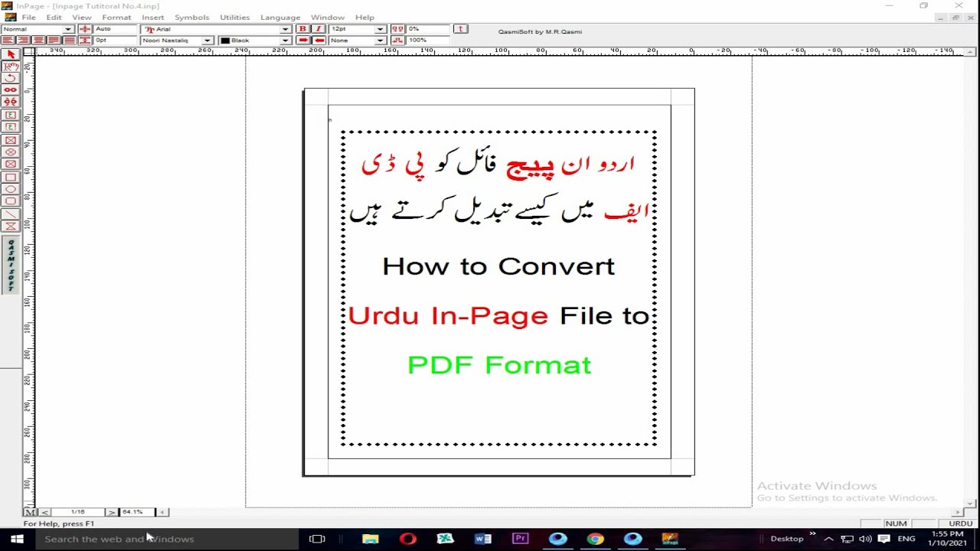The image size is (980, 551).
Task: Click the spacing icon beside the Auto field
Action: click(x=85, y=29)
